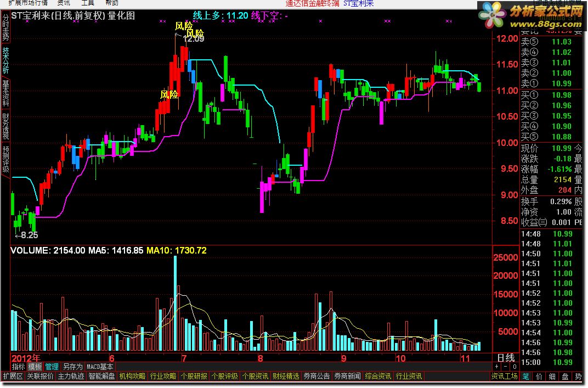
Task: Click the VOLUME: 2154.00 label
Action: 48,250
